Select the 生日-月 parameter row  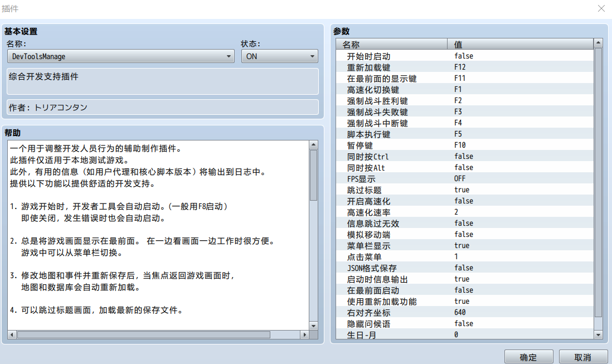pyautogui.click(x=464, y=334)
